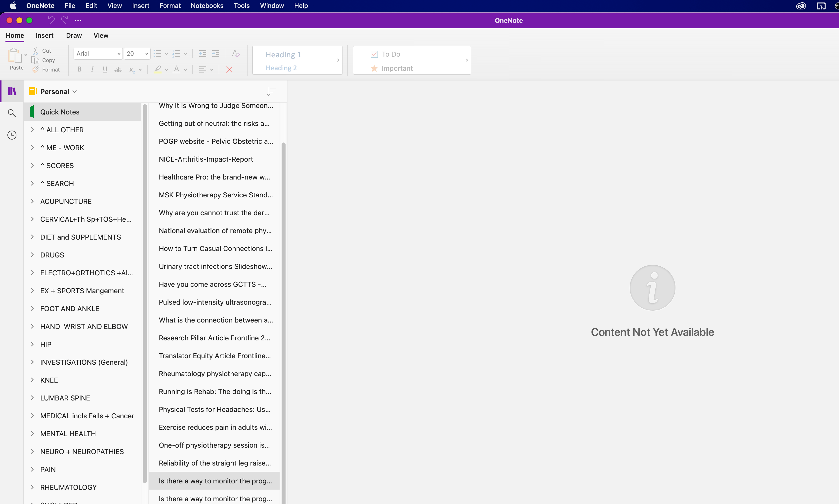Increase indent of paragraph
This screenshot has height=504, width=839.
[215, 53]
